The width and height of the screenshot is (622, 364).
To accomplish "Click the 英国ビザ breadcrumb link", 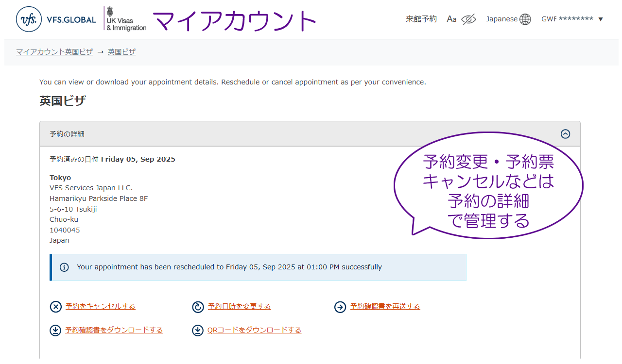I will point(121,52).
